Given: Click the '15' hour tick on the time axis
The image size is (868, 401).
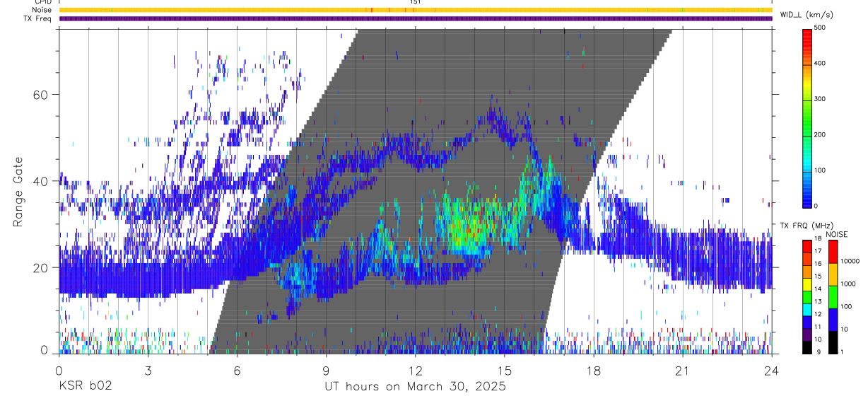Looking at the screenshot, I should click(x=505, y=371).
